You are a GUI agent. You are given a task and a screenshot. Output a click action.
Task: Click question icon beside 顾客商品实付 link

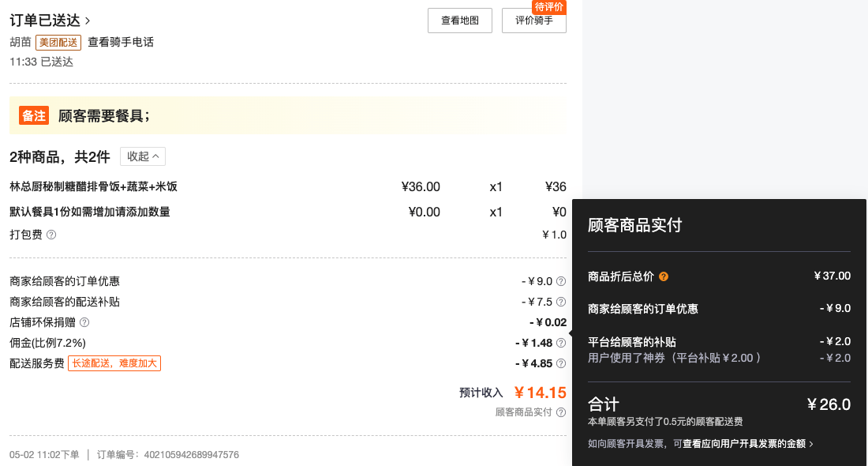(x=561, y=412)
